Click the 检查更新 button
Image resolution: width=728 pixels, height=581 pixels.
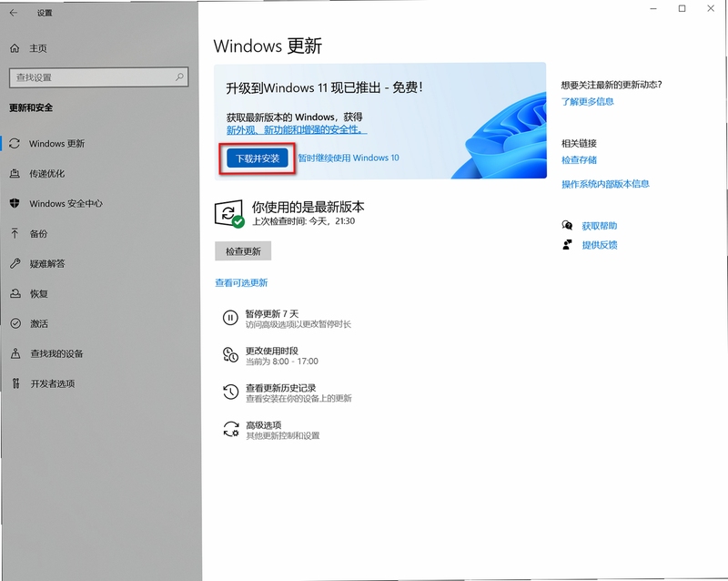(x=243, y=251)
